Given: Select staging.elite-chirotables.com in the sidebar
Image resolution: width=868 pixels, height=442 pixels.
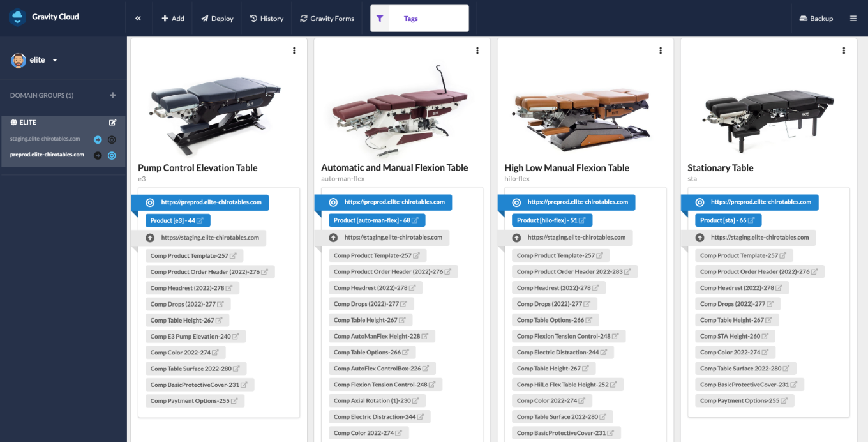Looking at the screenshot, I should pos(45,139).
